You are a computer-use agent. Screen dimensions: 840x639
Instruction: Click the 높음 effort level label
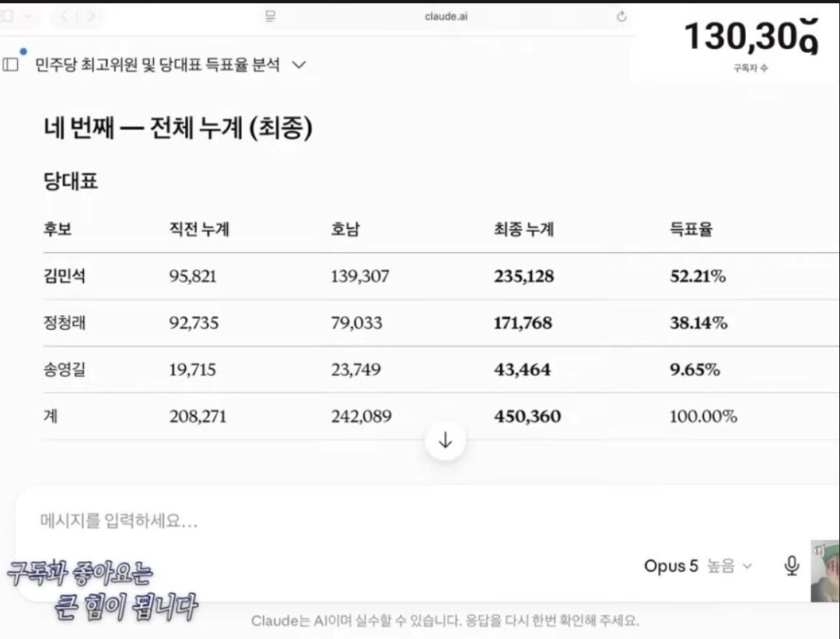pos(720,566)
